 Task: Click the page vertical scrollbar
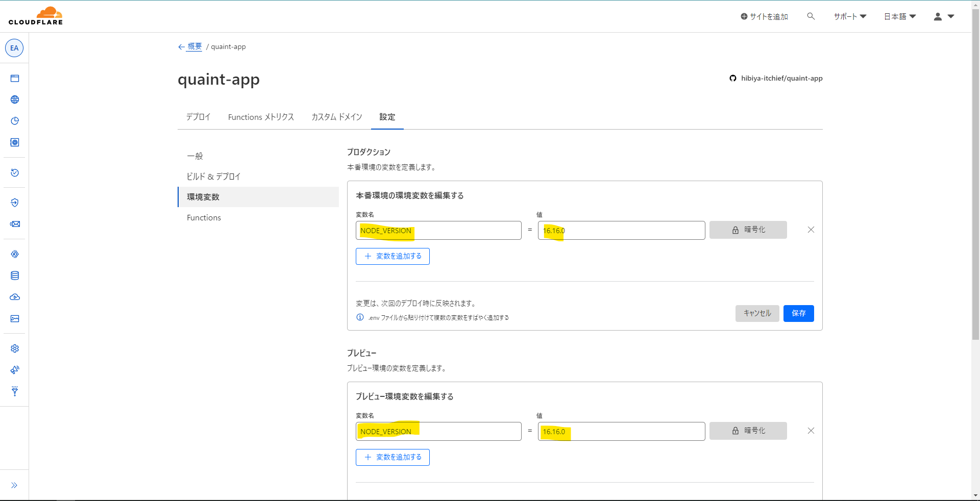pos(975,173)
